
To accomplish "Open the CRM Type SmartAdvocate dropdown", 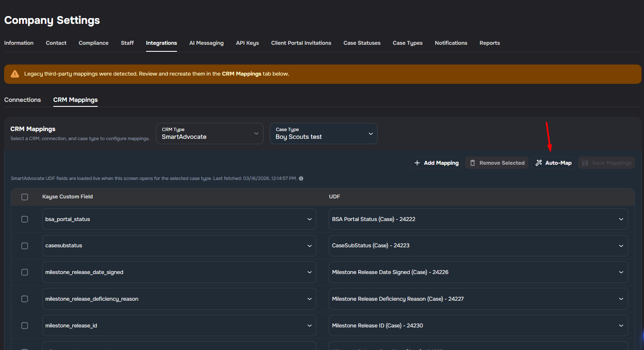I will (209, 134).
